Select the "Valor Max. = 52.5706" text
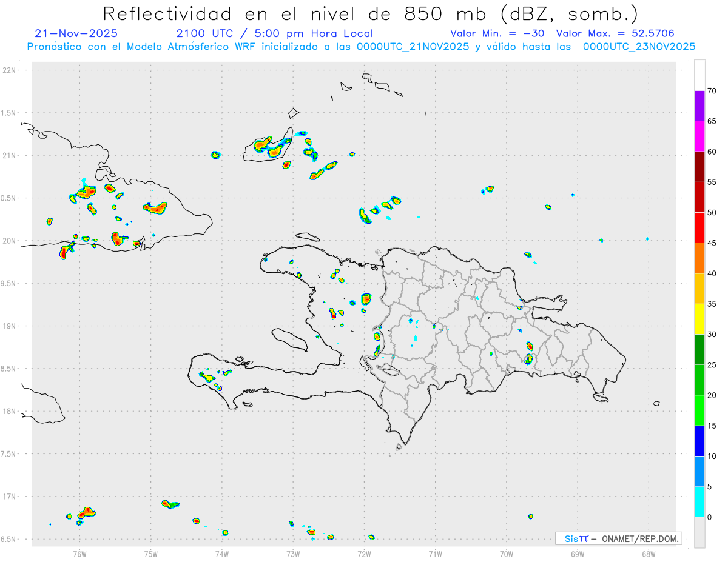The width and height of the screenshot is (728, 562). click(x=615, y=33)
